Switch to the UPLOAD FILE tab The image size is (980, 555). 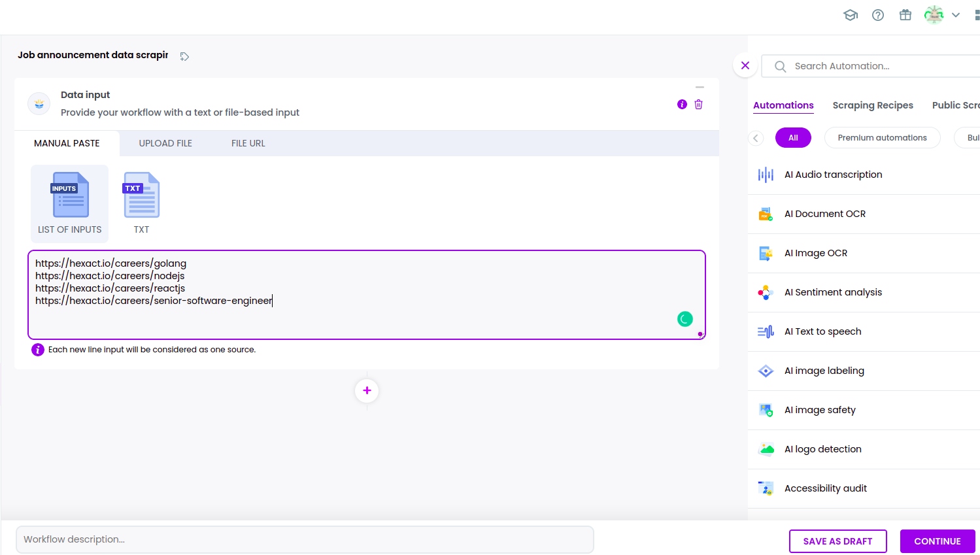pos(165,143)
